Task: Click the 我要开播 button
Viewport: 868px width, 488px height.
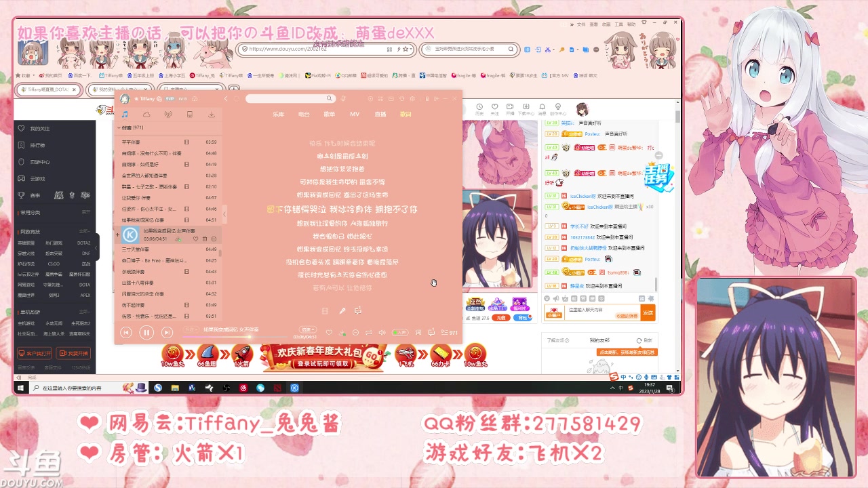Action: click(x=73, y=353)
